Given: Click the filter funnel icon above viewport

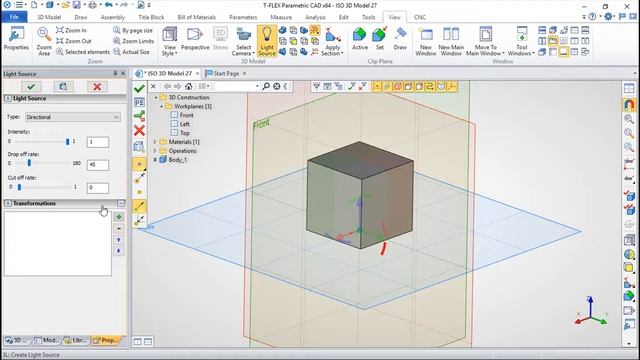Looking at the screenshot, I should coord(316,86).
